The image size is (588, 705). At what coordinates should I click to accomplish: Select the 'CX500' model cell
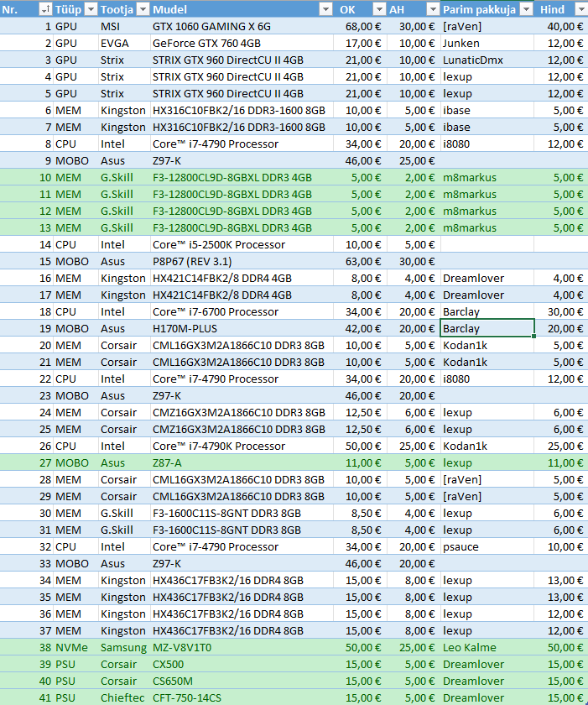pyautogui.click(x=242, y=665)
